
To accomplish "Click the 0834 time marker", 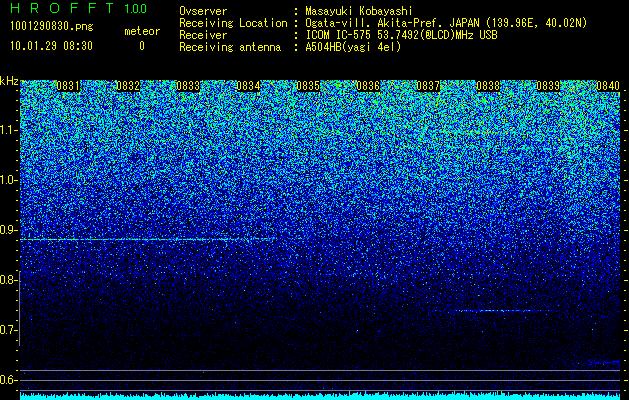I will click(x=248, y=86).
